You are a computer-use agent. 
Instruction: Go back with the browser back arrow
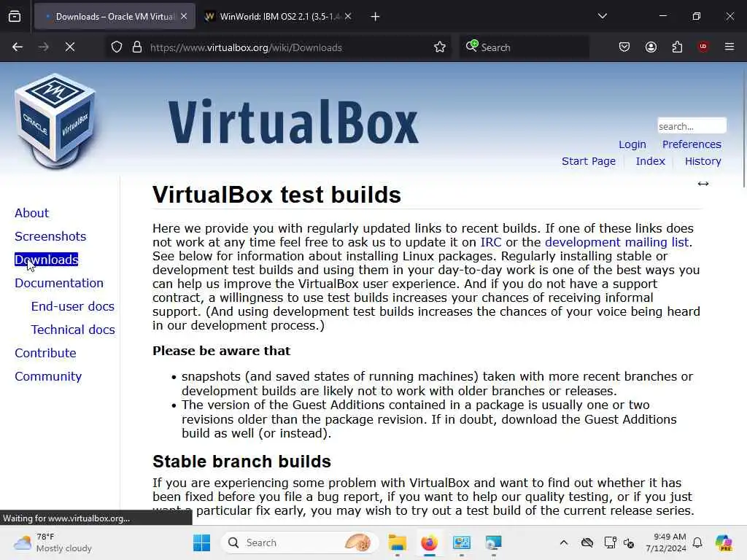pyautogui.click(x=18, y=47)
